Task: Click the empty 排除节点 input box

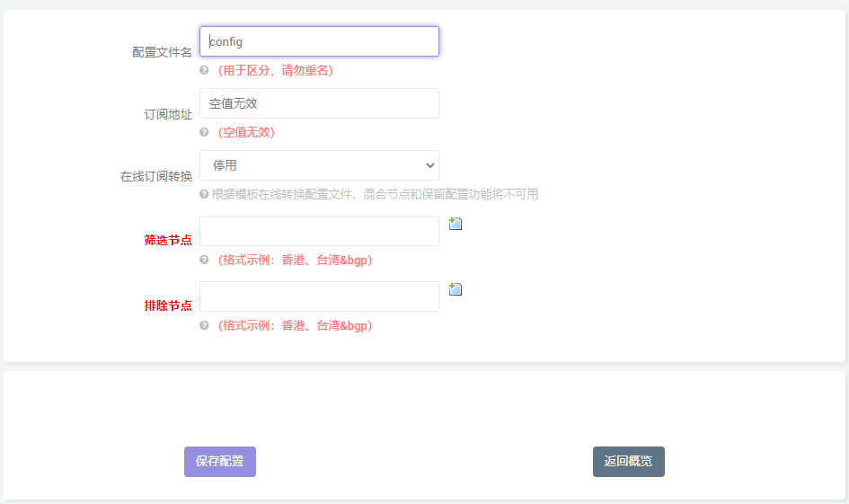Action: coord(319,296)
